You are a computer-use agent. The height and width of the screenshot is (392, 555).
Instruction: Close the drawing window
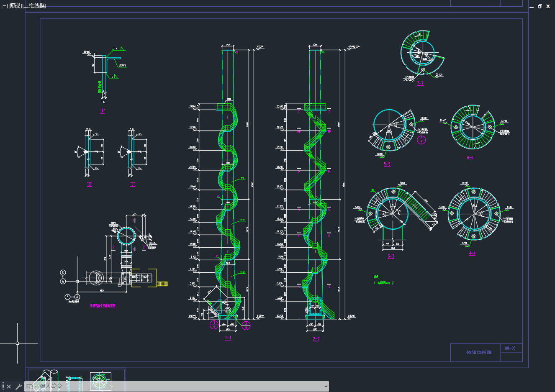(x=548, y=6)
